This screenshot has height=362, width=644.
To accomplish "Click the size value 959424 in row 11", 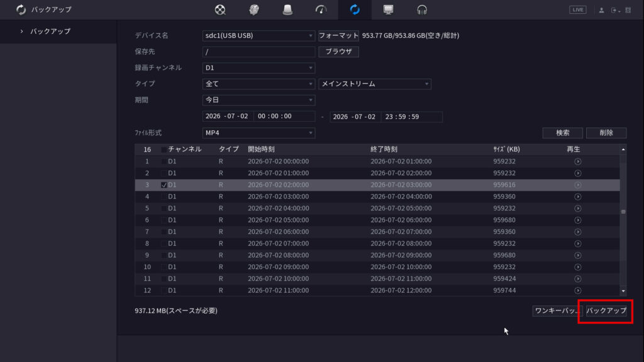I will 504,278.
